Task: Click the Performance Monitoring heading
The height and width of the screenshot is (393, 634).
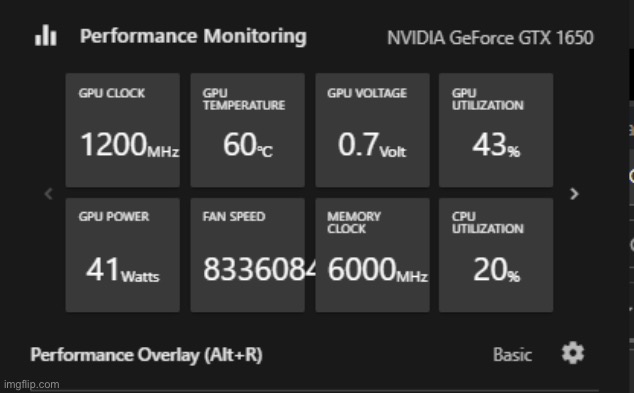Action: [x=193, y=36]
